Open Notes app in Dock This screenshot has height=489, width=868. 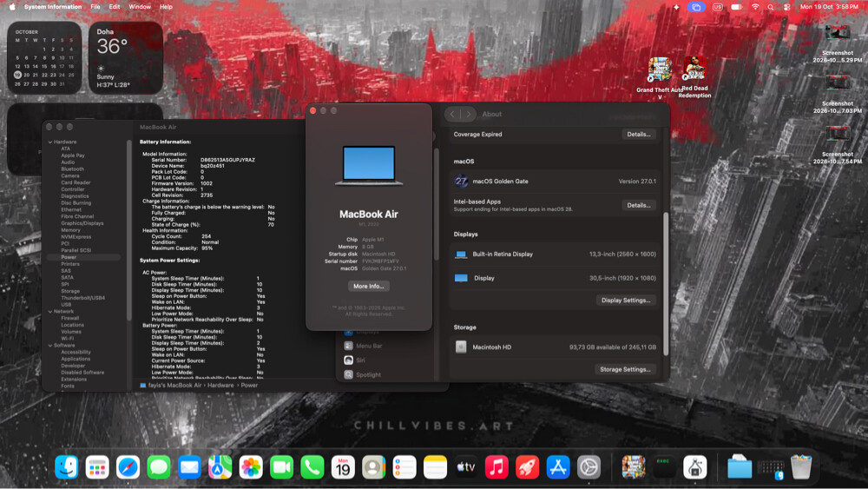point(435,467)
